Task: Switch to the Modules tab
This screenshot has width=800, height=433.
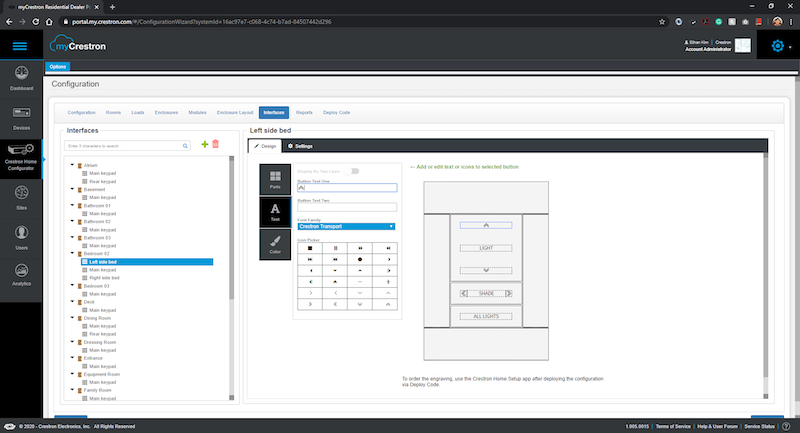Action: pyautogui.click(x=197, y=113)
